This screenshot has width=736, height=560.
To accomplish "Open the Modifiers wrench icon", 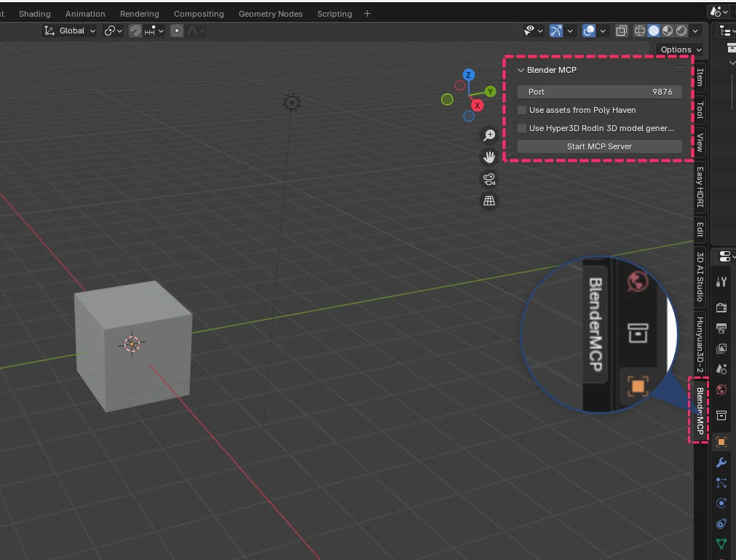I will [721, 462].
